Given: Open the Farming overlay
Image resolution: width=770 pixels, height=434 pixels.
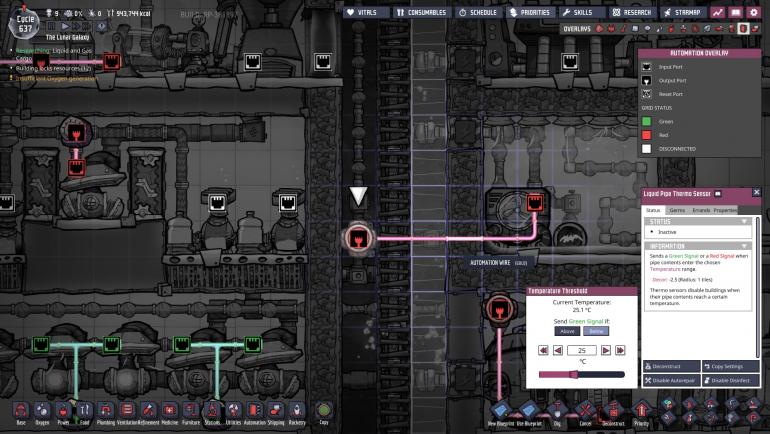Looking at the screenshot, I should click(x=707, y=29).
